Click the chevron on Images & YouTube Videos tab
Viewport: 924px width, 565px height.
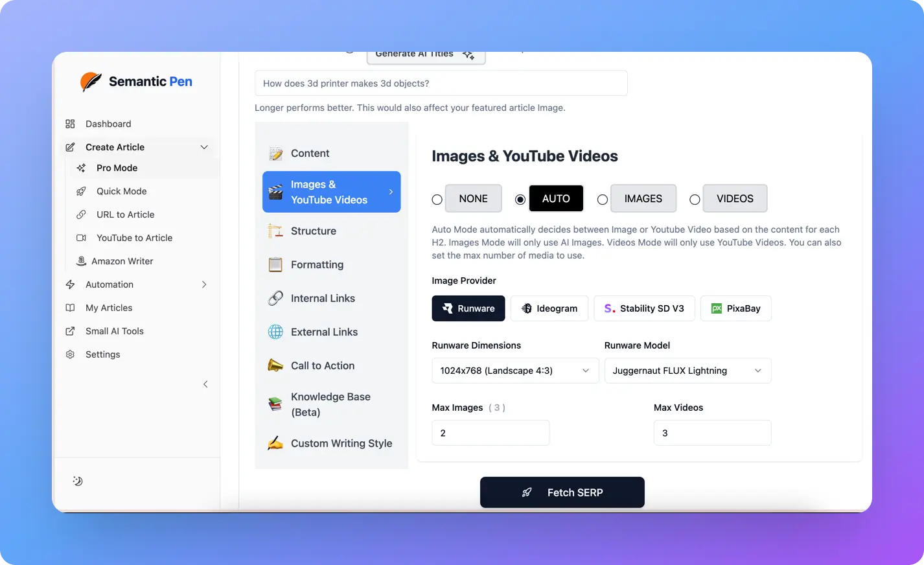click(391, 192)
